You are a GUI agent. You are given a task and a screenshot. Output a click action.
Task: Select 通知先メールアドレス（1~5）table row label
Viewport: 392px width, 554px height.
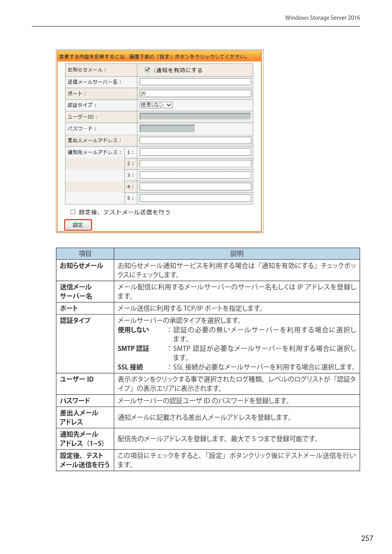click(x=82, y=439)
